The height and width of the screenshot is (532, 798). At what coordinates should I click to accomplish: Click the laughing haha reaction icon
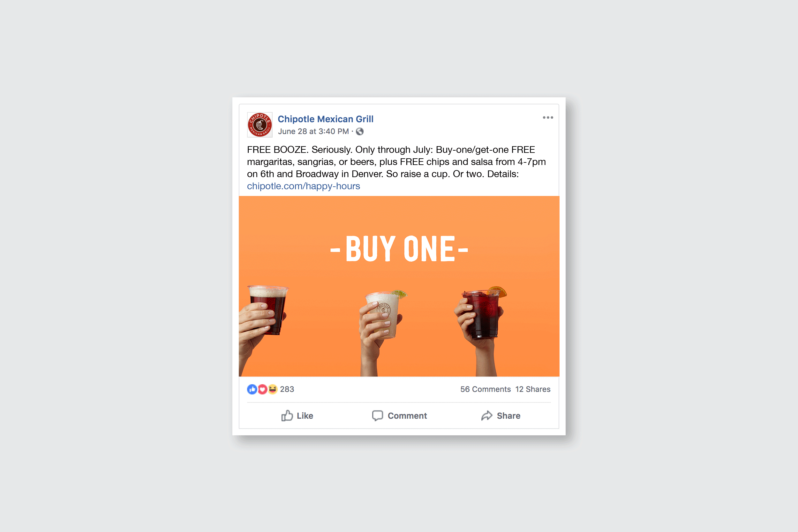273,389
